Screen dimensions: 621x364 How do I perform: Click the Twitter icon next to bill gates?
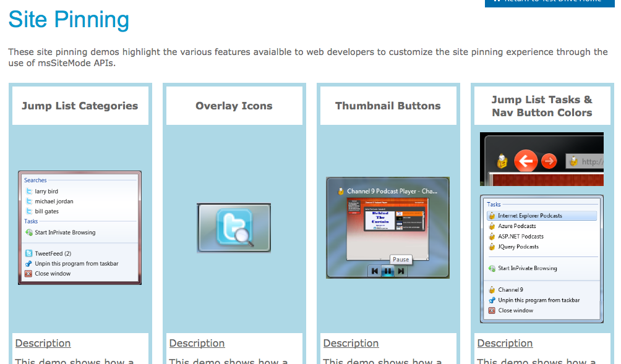29,211
